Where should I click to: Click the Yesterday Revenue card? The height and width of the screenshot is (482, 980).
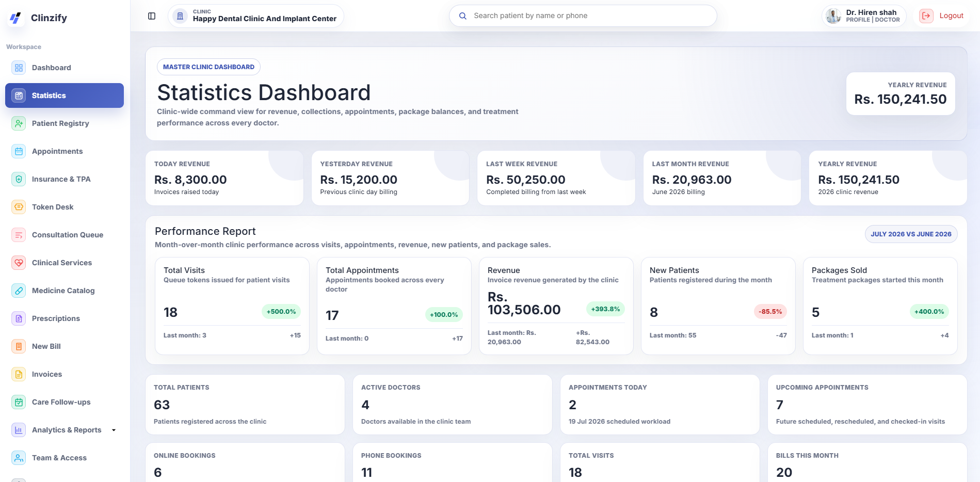[x=390, y=178]
